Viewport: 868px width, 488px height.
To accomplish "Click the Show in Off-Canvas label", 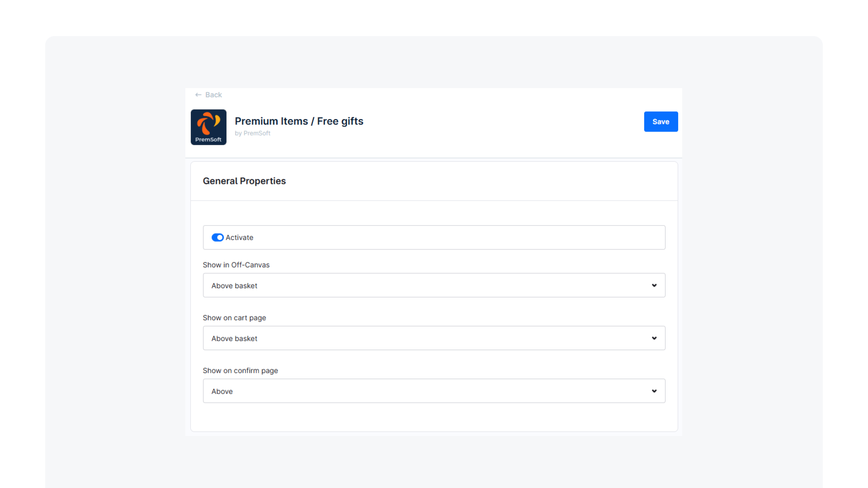I will click(236, 265).
